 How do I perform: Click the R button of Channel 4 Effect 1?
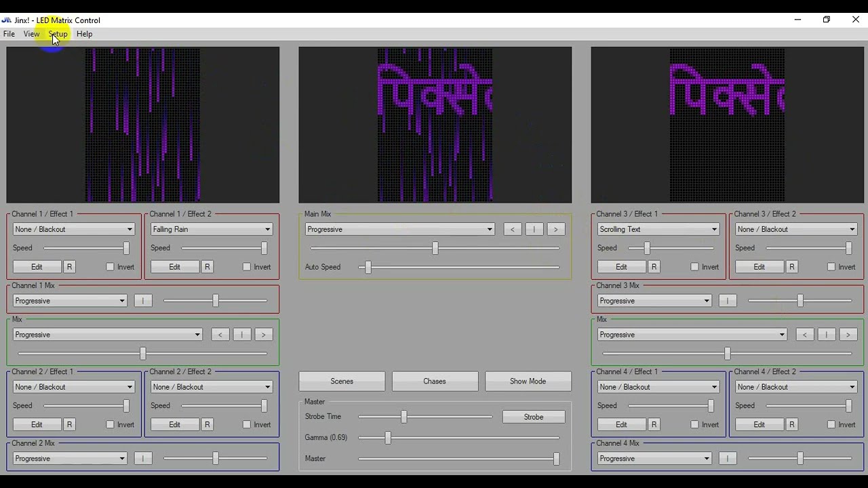654,424
